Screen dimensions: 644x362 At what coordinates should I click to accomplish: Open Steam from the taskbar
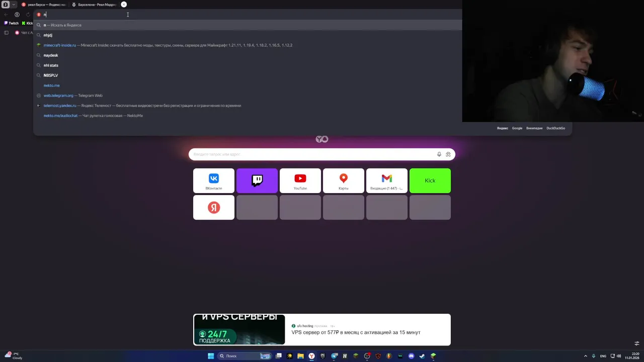click(422, 356)
